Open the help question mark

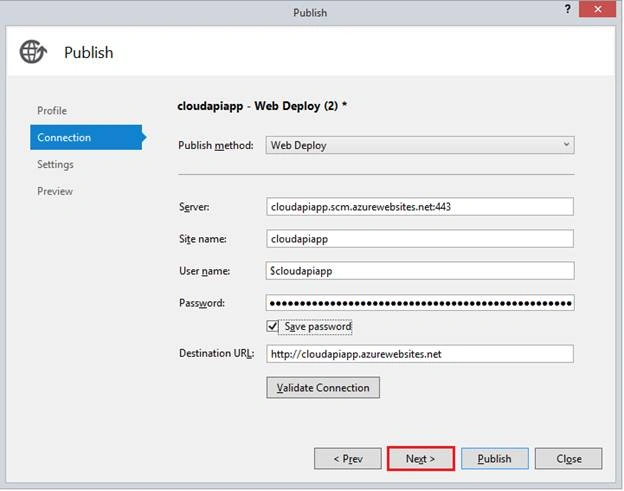click(567, 9)
